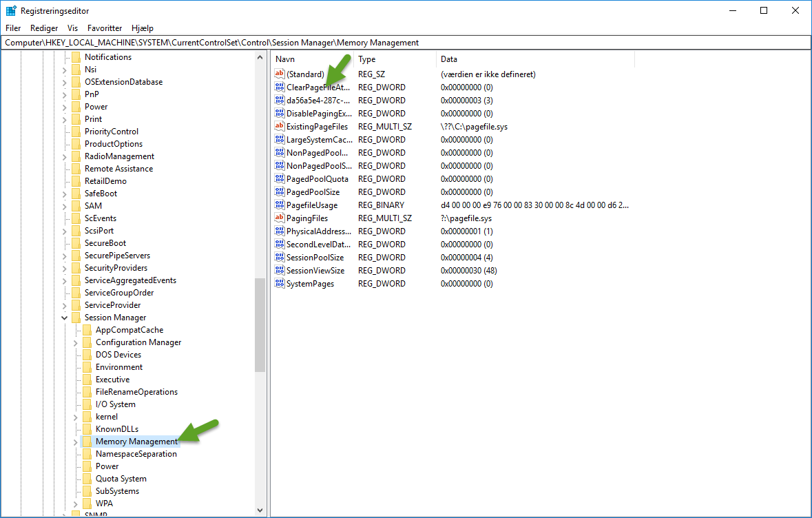This screenshot has width=812, height=518.
Task: Open the Hjælp menu
Action: tap(143, 28)
